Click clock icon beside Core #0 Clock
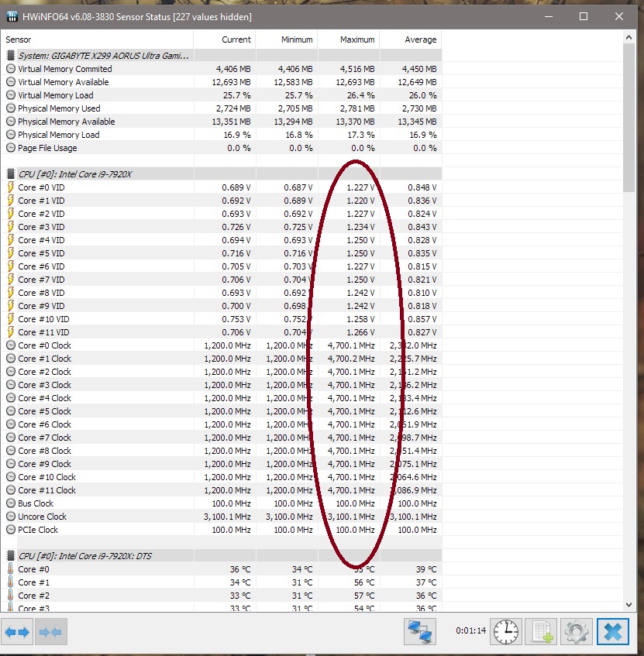This screenshot has width=644, height=656. (x=11, y=345)
